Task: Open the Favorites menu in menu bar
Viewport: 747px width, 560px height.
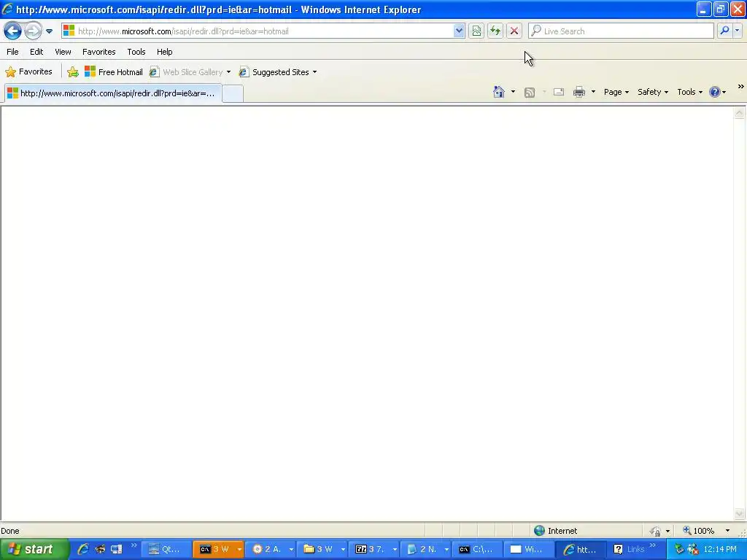Action: tap(98, 52)
